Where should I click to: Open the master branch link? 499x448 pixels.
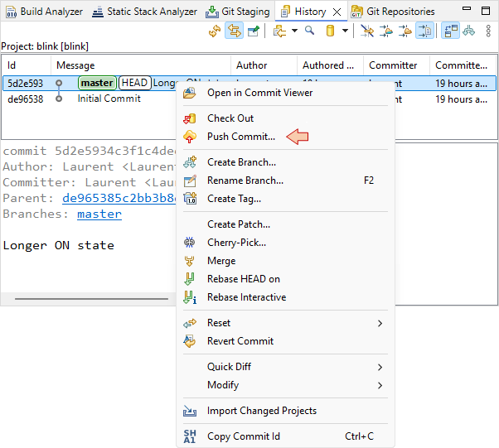(x=99, y=214)
